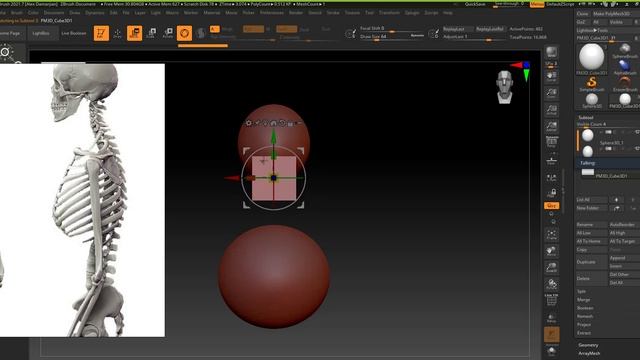Expand the Merge section
This screenshot has height=360, width=640.
pyautogui.click(x=583, y=300)
